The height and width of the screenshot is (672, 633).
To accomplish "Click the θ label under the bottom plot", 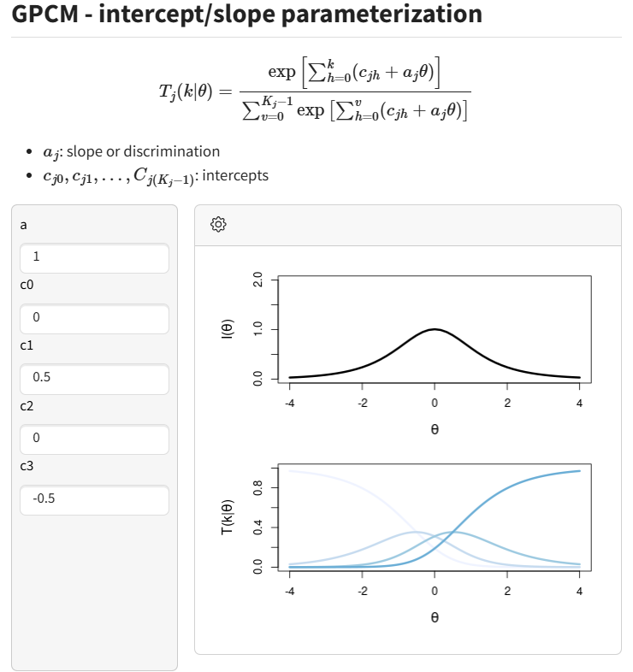I will [x=435, y=617].
